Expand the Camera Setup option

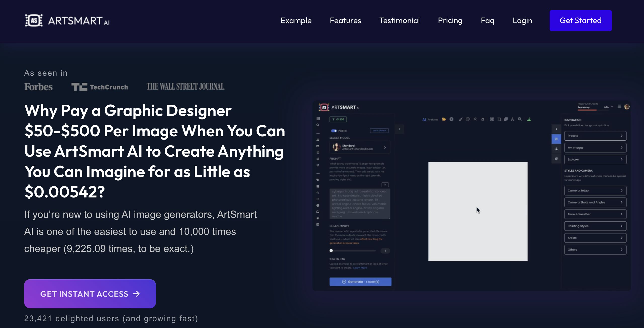(595, 191)
